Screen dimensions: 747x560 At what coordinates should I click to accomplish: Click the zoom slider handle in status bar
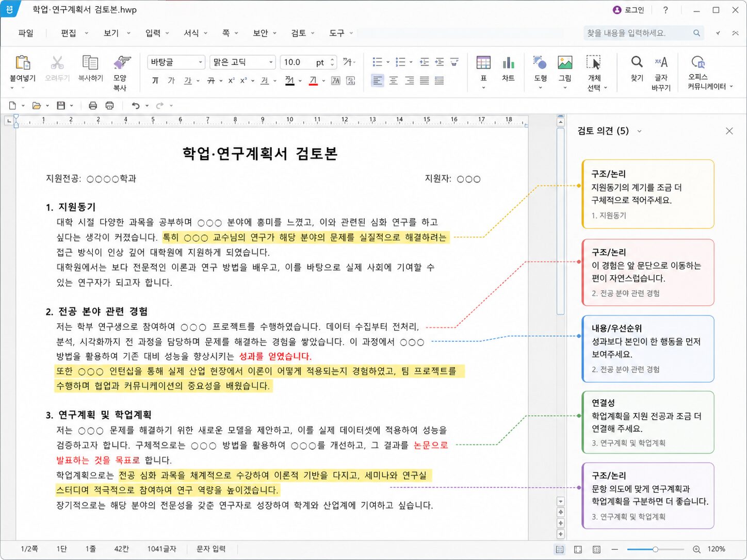coord(655,549)
